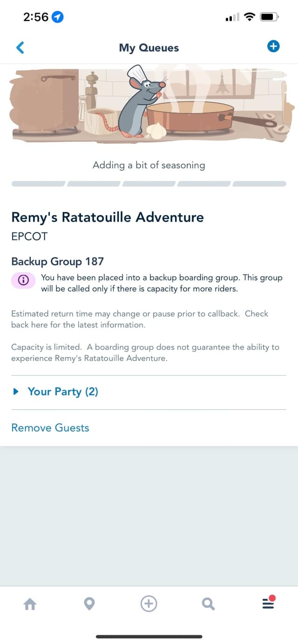Tap the Wi-Fi status icon

click(x=250, y=17)
